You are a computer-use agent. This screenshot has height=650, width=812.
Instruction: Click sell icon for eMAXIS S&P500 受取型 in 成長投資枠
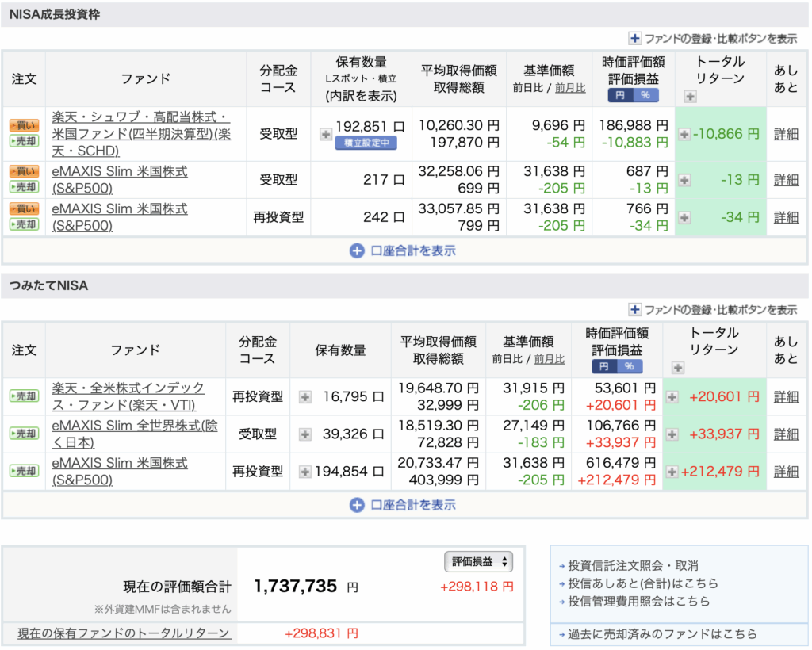coord(25,187)
